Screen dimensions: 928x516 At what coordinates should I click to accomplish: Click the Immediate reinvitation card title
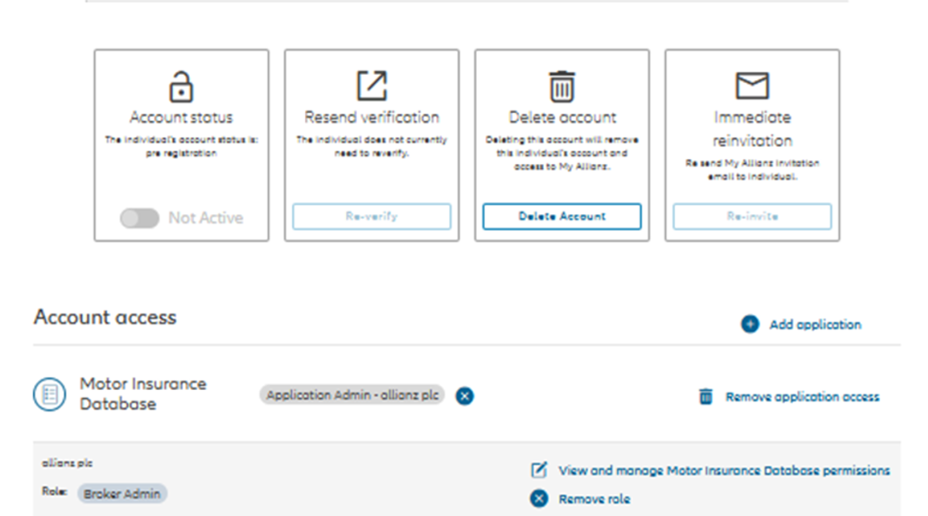752,129
